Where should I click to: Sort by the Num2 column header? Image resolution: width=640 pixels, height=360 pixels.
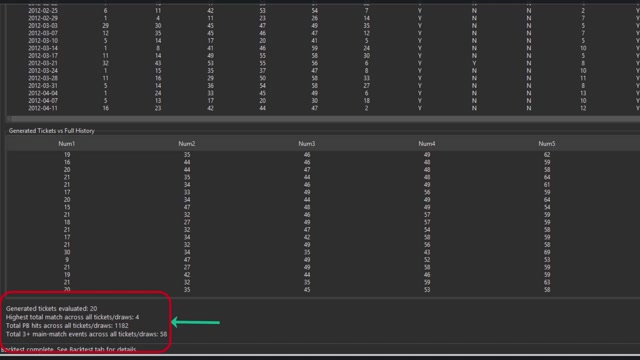pos(187,144)
